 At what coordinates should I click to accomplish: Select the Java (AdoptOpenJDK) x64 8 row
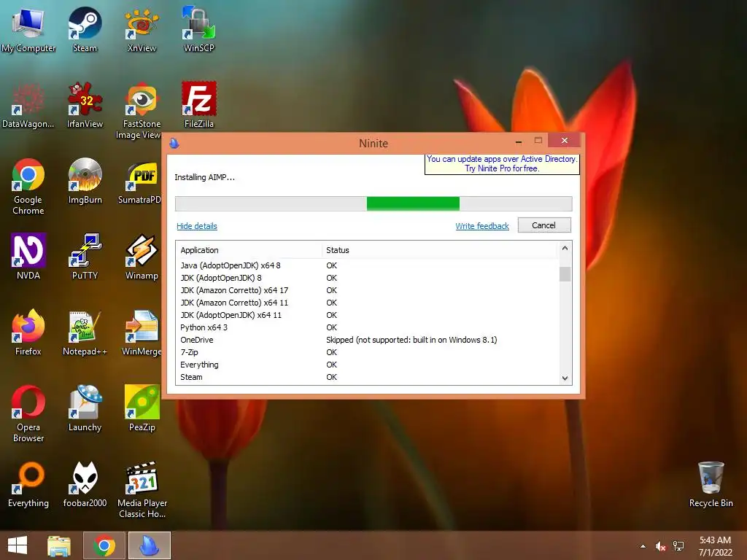point(368,265)
